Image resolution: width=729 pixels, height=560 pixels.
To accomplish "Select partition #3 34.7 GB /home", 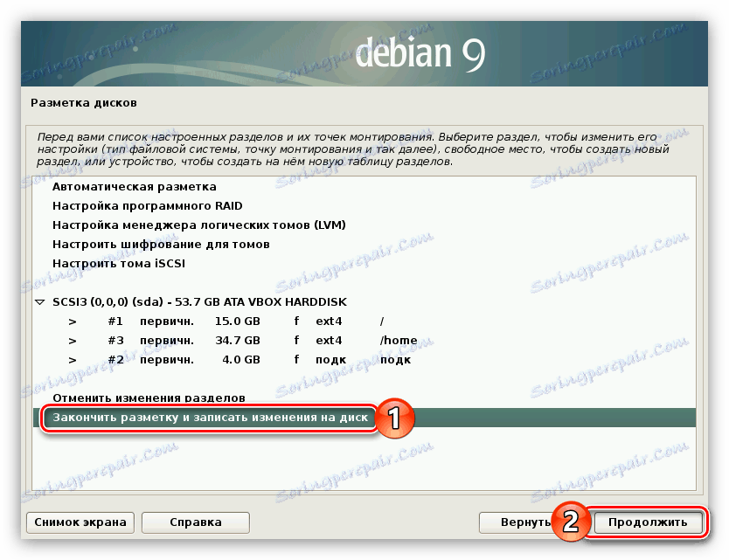I will pyautogui.click(x=364, y=341).
